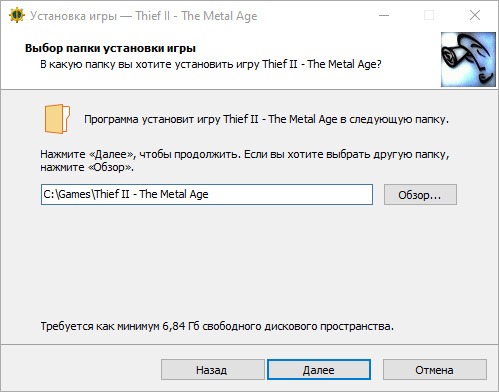
Task: Minimize the installer window
Action: 384,15
